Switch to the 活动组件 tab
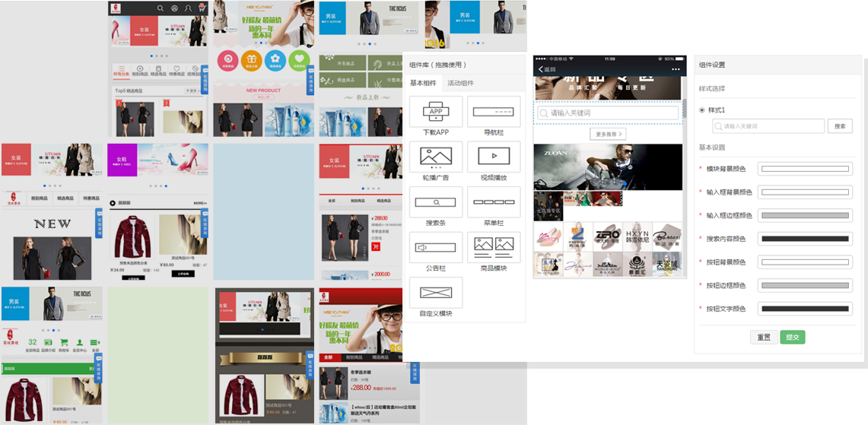 [x=460, y=83]
